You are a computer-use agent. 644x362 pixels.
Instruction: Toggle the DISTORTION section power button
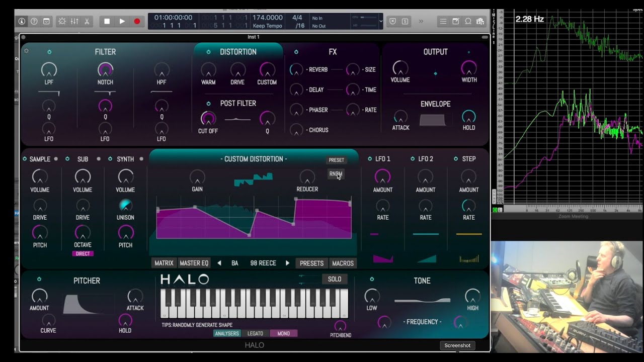pos(208,52)
